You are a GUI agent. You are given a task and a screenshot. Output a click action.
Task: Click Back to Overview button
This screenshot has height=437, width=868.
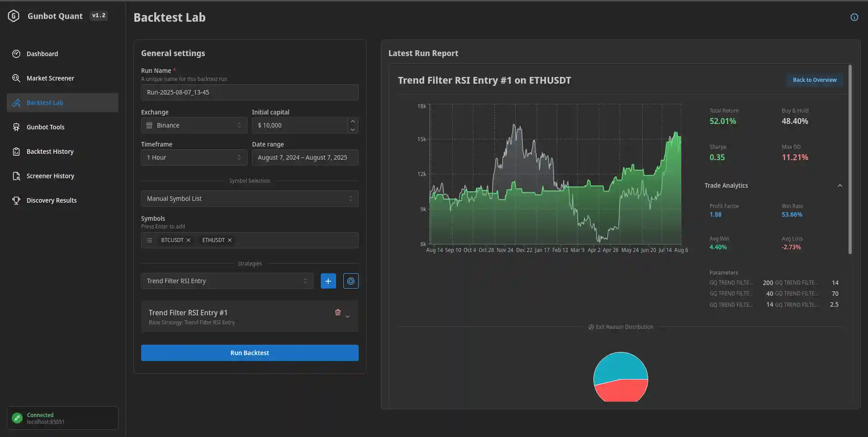coord(814,80)
